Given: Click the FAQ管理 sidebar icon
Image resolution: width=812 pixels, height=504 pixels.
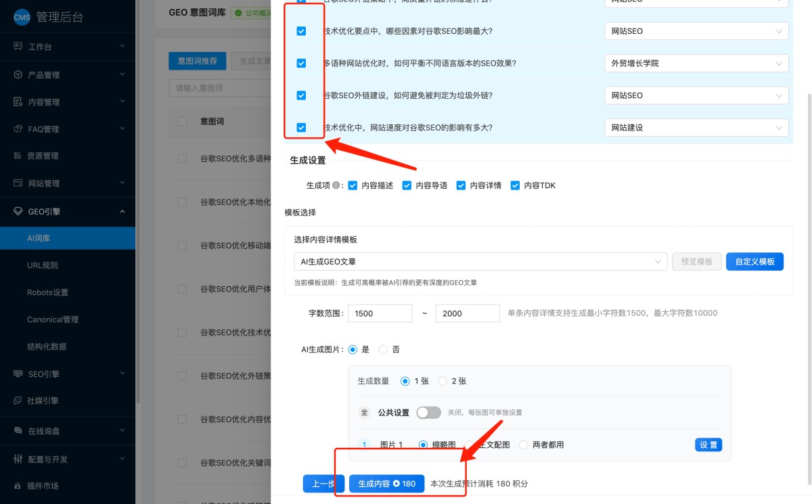Looking at the screenshot, I should point(18,129).
